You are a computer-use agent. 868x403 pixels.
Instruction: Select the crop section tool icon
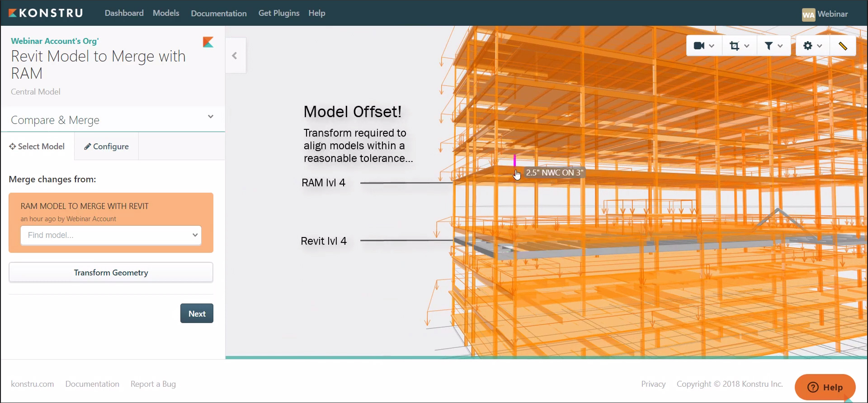(x=734, y=46)
